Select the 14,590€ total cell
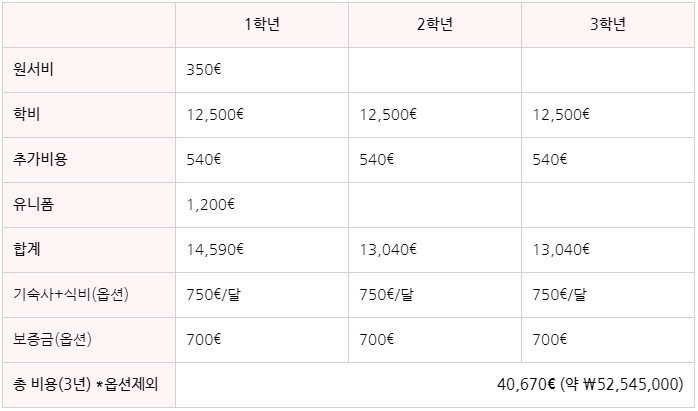Image resolution: width=698 pixels, height=411 pixels. coord(262,250)
